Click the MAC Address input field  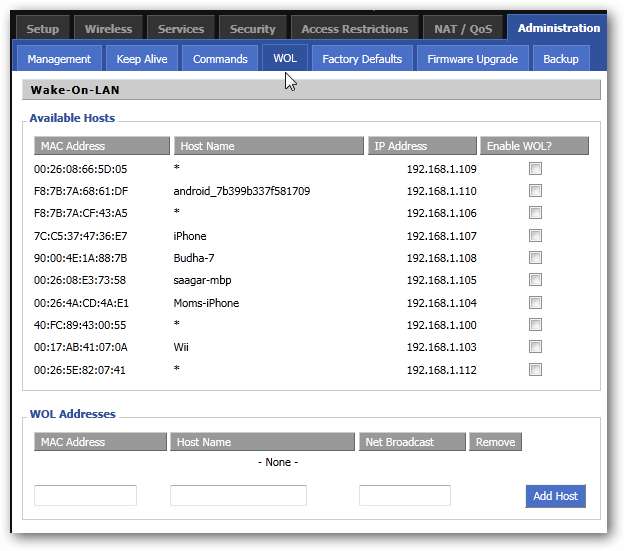[85, 496]
